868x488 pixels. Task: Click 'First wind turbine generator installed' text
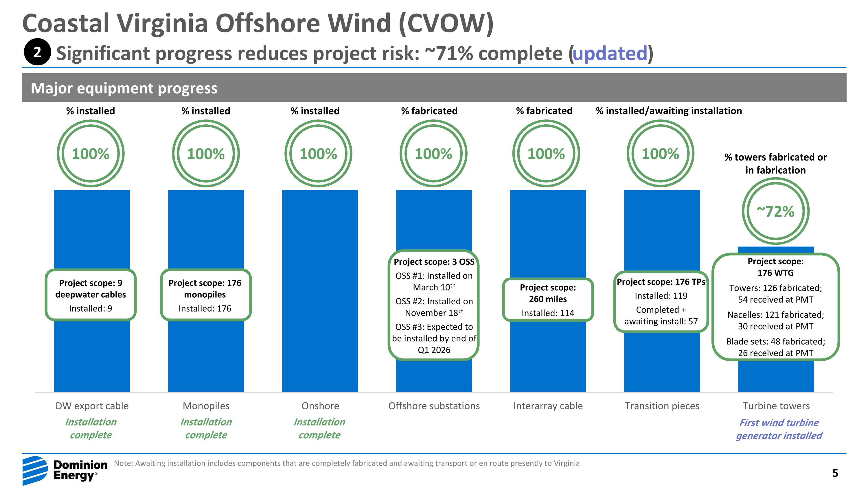[779, 429]
